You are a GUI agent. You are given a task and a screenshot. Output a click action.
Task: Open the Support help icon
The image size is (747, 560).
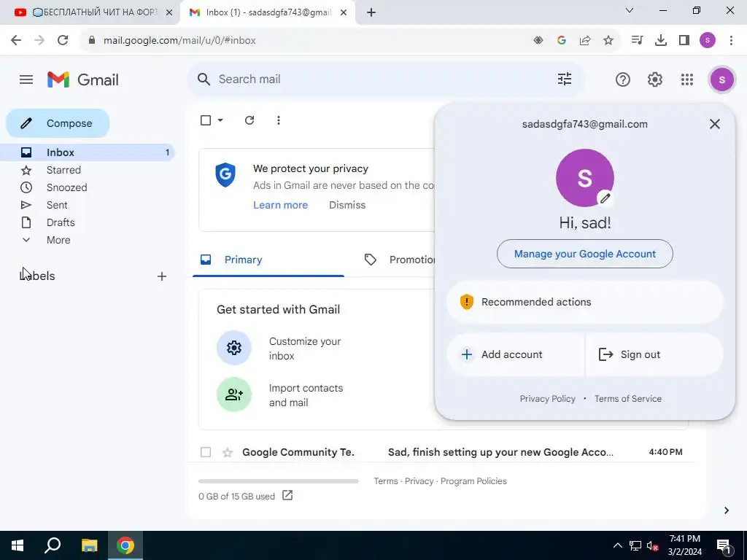pos(623,79)
